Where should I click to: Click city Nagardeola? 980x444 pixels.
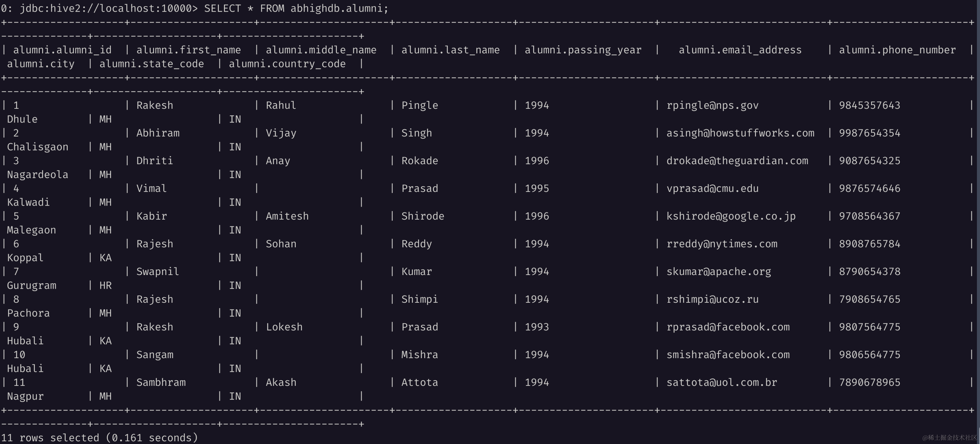(38, 175)
